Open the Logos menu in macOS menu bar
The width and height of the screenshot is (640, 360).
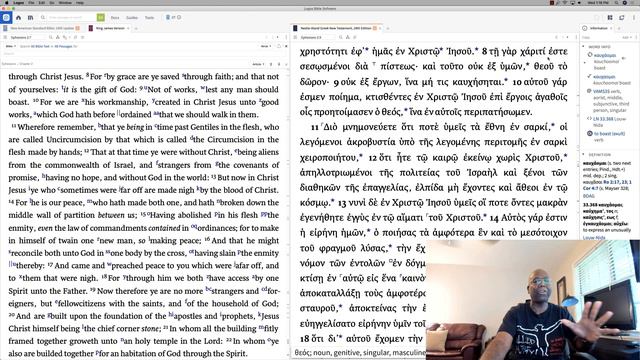pos(19,2)
